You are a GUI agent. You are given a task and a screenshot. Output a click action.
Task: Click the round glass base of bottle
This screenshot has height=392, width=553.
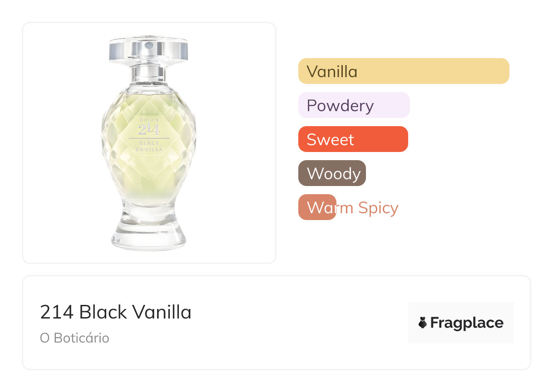pyautogui.click(x=149, y=238)
